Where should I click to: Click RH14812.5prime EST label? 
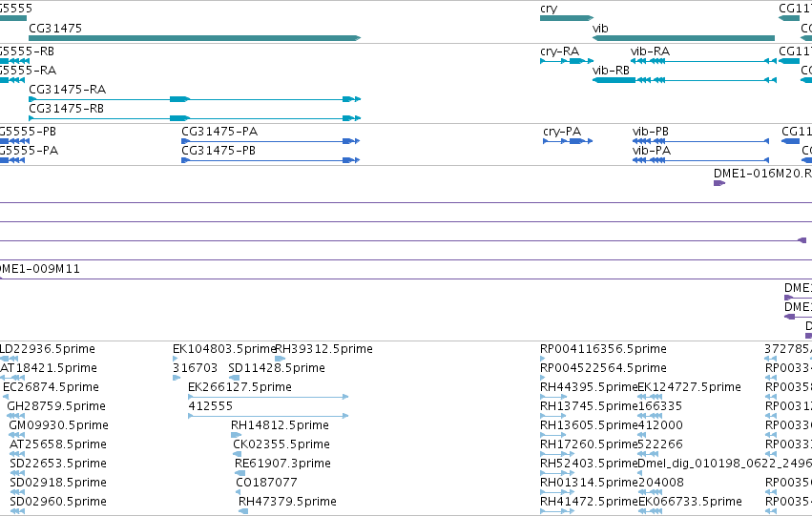pos(280,425)
